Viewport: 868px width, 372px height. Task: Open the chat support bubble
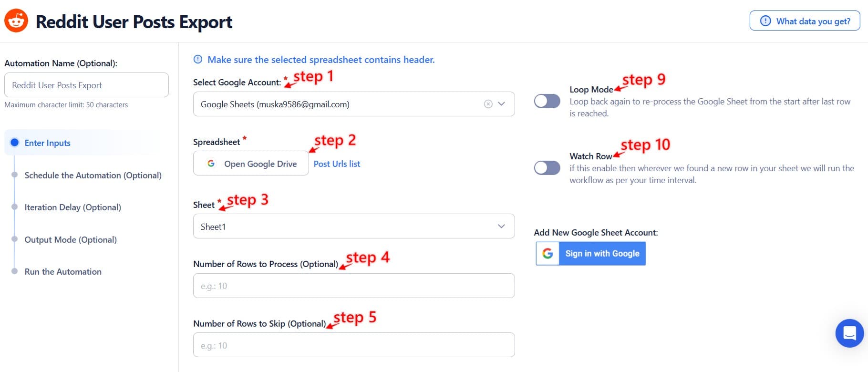tap(849, 333)
